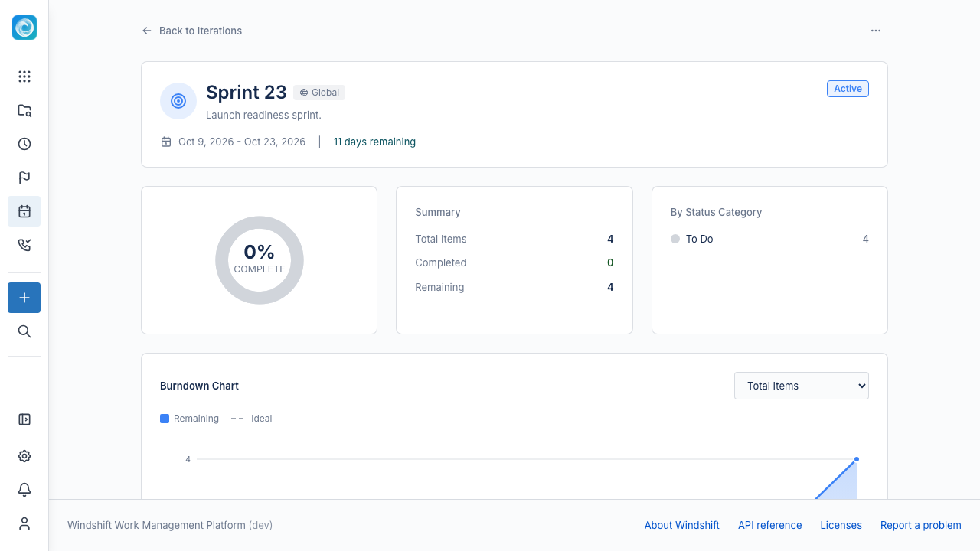Screen dimensions: 980x551
Task: Open the three-dots more options menu
Action: click(x=876, y=31)
